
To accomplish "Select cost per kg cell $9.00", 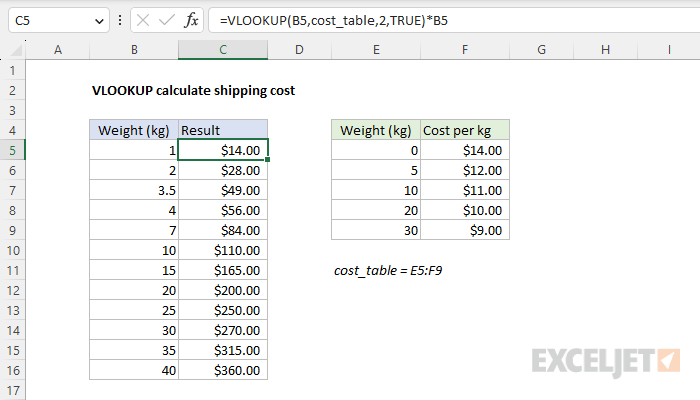I will [x=465, y=230].
